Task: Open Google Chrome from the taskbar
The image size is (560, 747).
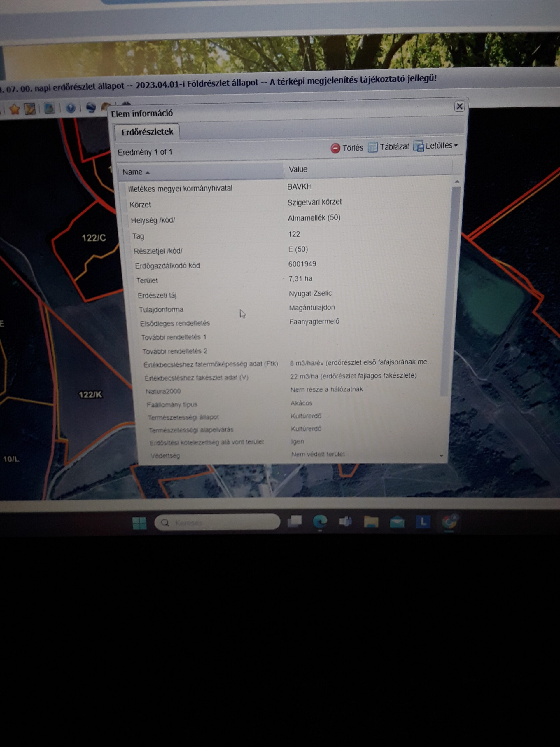Action: pyautogui.click(x=449, y=522)
